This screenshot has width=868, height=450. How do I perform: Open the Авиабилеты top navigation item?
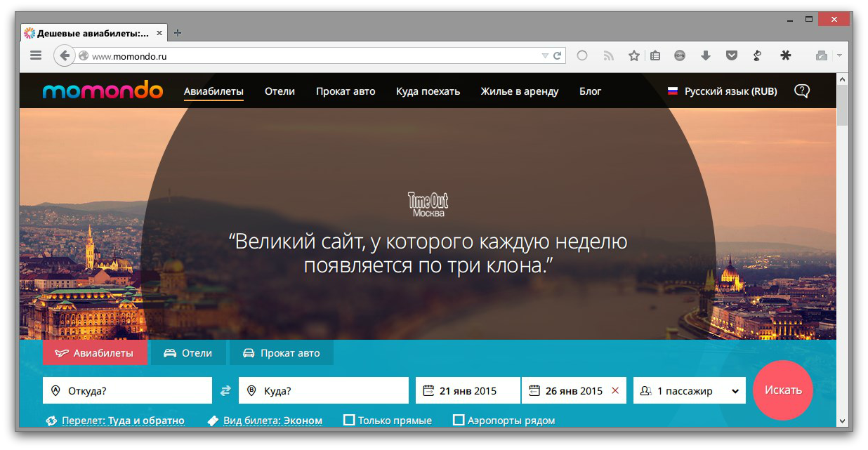point(213,91)
